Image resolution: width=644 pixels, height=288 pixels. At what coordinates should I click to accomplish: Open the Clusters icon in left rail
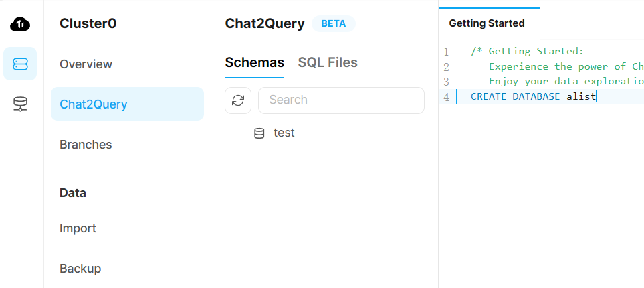tap(20, 64)
